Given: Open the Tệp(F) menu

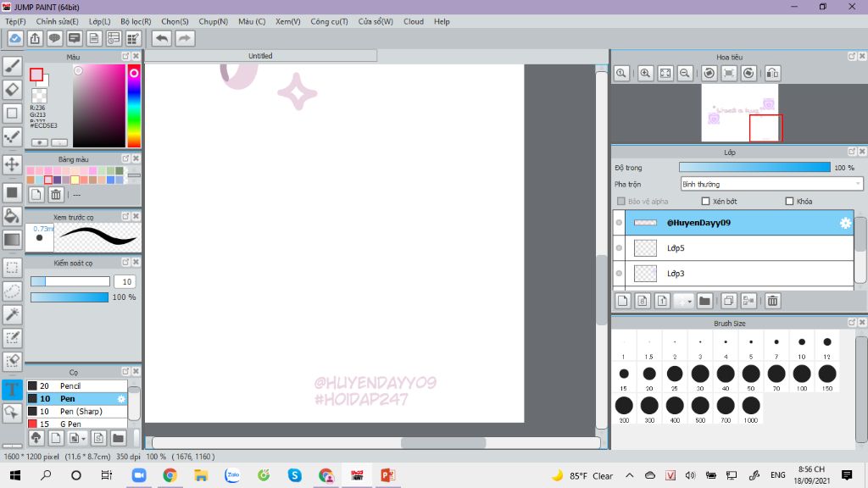Looking at the screenshot, I should point(15,21).
